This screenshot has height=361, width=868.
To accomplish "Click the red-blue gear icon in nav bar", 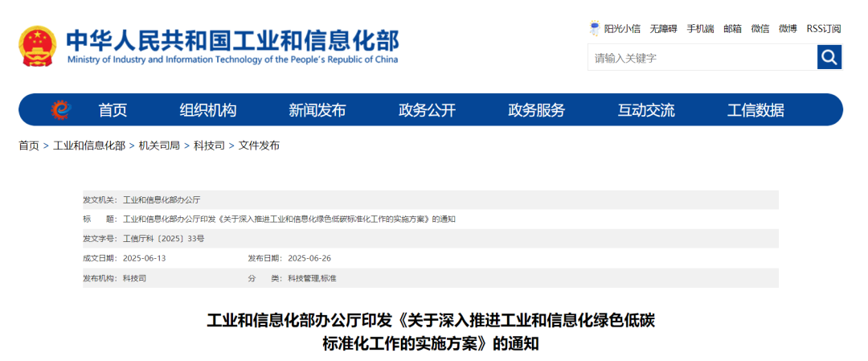I will coord(61,109).
